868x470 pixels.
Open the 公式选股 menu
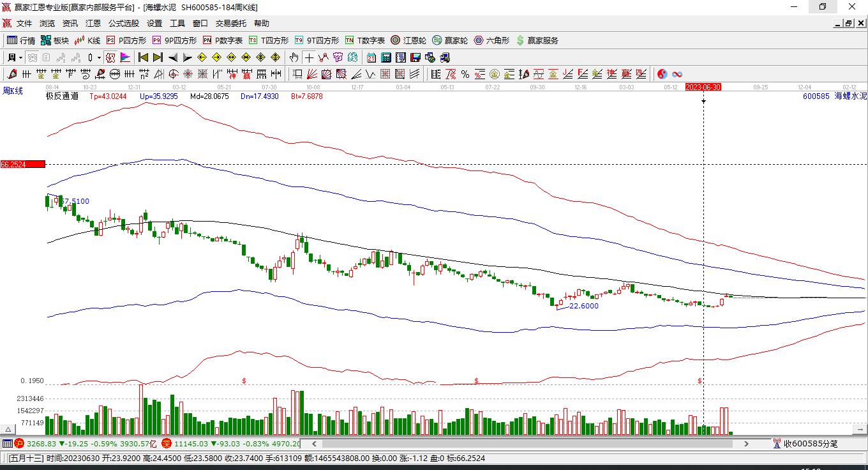tap(124, 24)
